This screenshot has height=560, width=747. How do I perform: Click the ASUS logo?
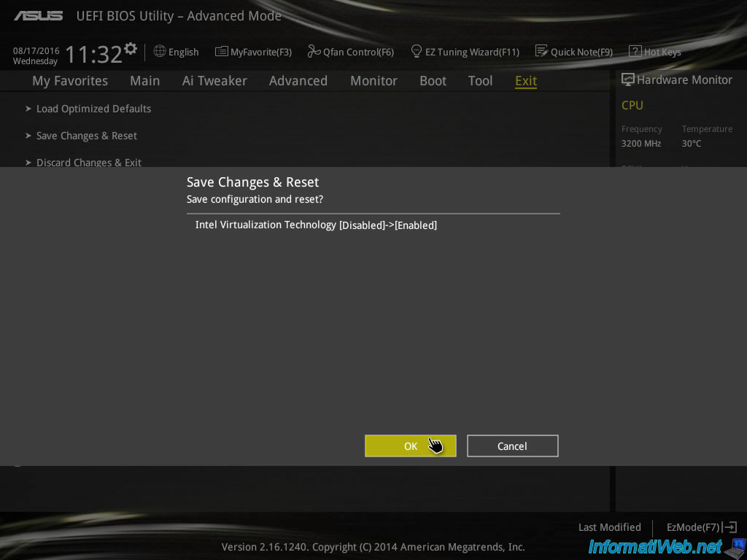[x=39, y=15]
